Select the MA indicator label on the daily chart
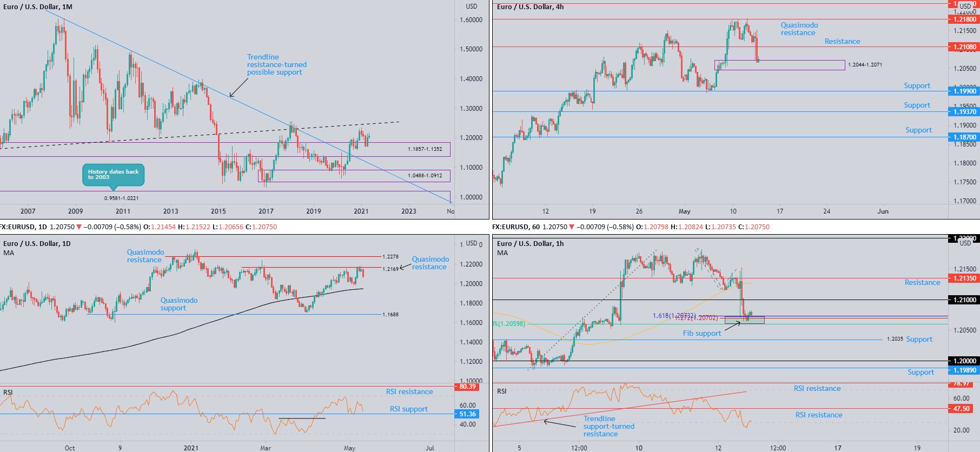 tap(9, 253)
